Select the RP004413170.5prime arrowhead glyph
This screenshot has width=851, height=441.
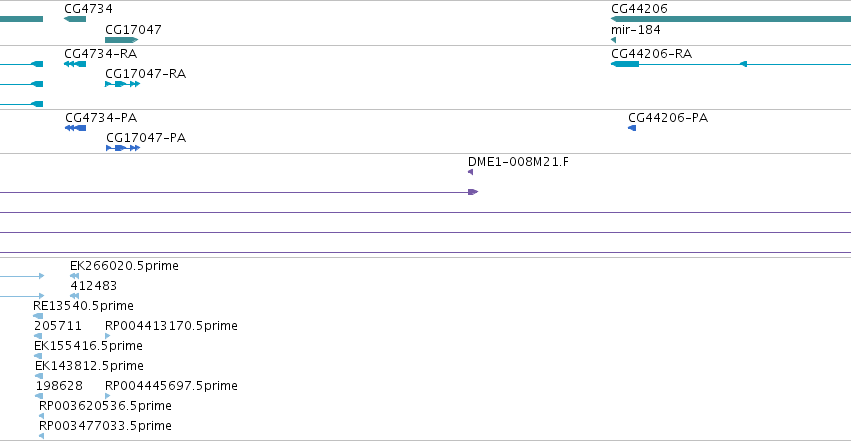click(107, 336)
